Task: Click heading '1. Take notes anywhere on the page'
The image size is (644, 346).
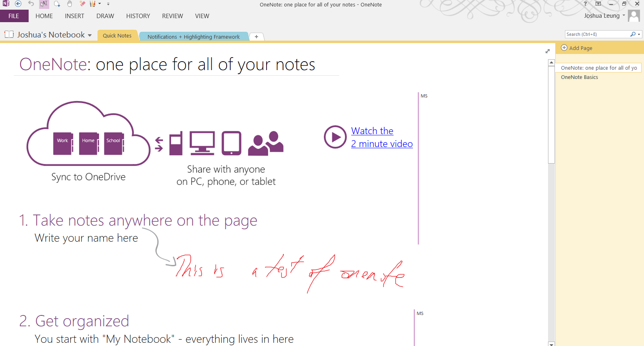Action: click(x=138, y=220)
